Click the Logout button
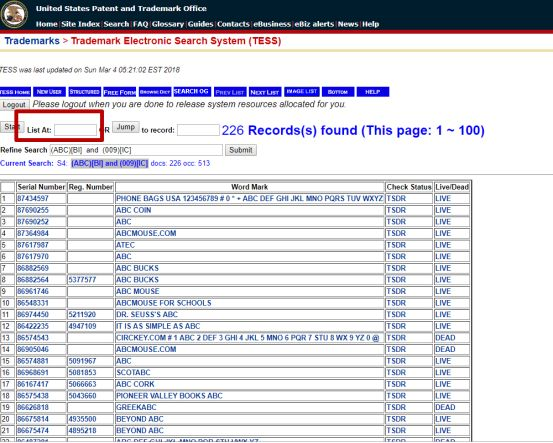This screenshot has height=443, width=553. 14,105
